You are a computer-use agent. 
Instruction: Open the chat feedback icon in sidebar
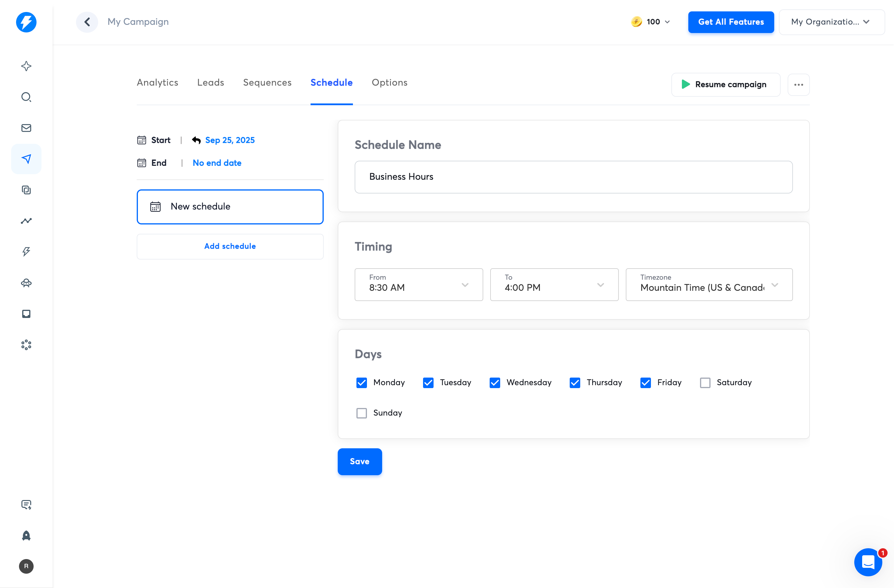point(26,505)
